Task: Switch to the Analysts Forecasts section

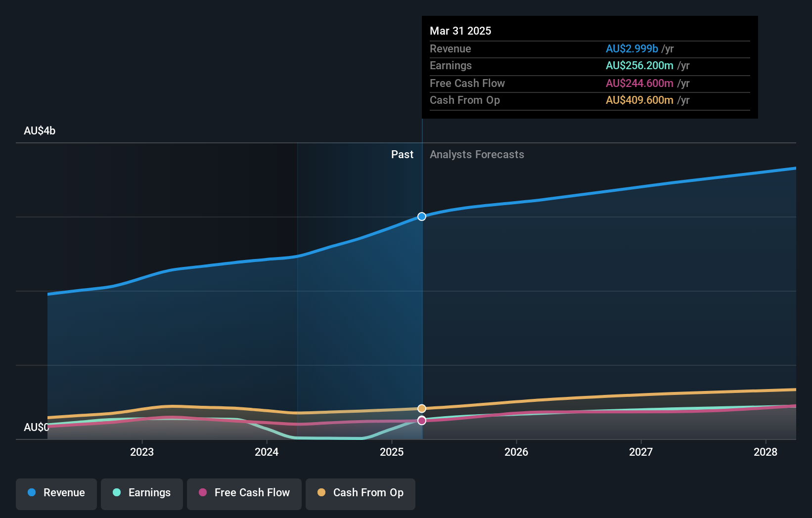Action: 476,155
